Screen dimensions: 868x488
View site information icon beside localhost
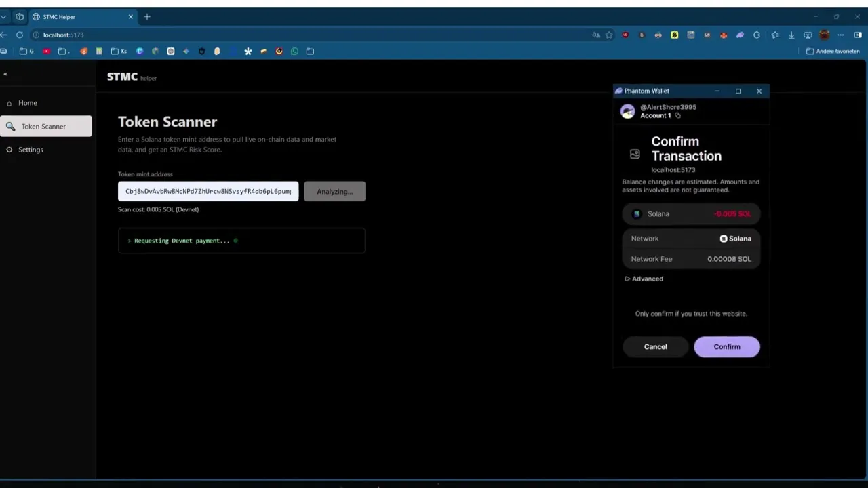point(36,35)
